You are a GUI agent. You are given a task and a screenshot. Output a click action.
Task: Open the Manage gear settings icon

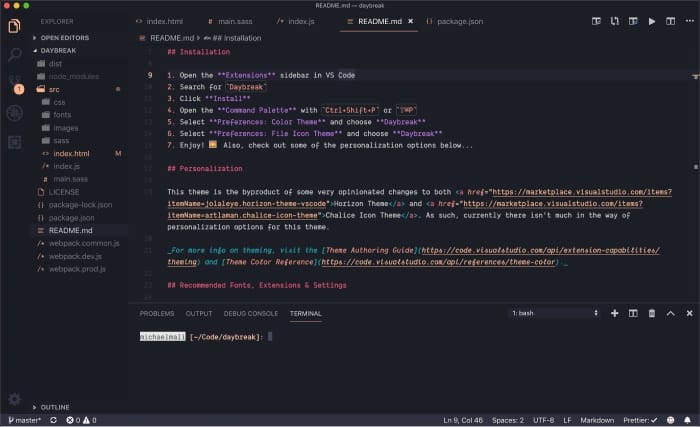click(x=14, y=399)
